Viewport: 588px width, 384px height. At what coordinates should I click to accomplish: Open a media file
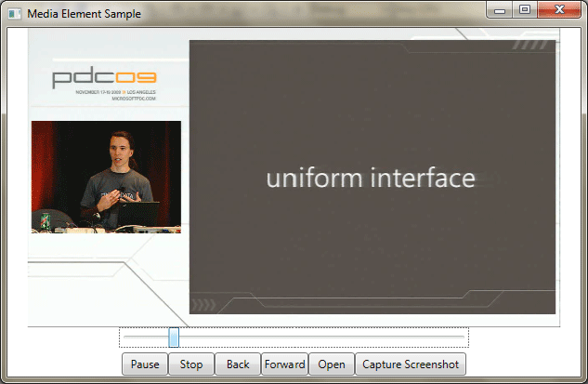coord(332,364)
